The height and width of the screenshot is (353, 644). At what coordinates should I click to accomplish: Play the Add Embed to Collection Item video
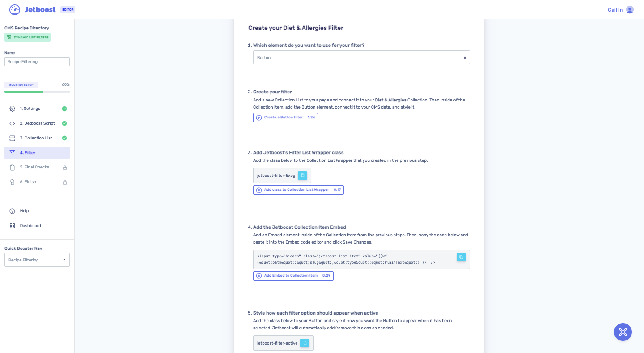coord(293,276)
